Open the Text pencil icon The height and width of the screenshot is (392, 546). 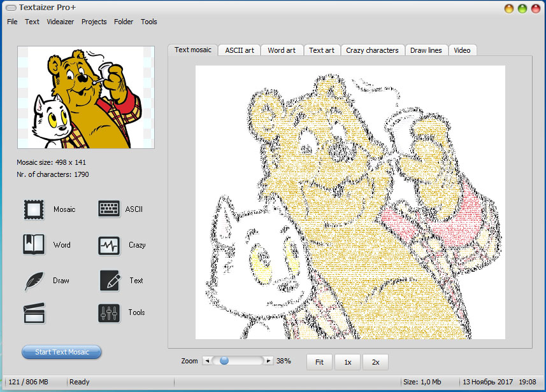tap(110, 281)
